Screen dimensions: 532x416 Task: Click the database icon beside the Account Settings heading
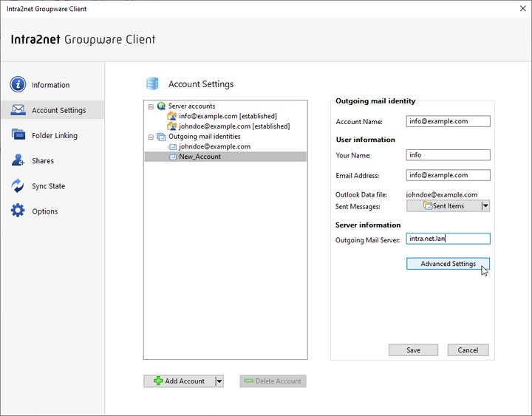click(152, 83)
